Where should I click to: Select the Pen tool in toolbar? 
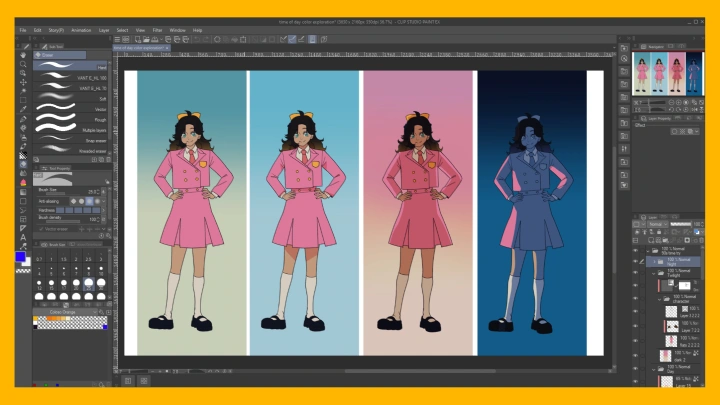(x=23, y=119)
